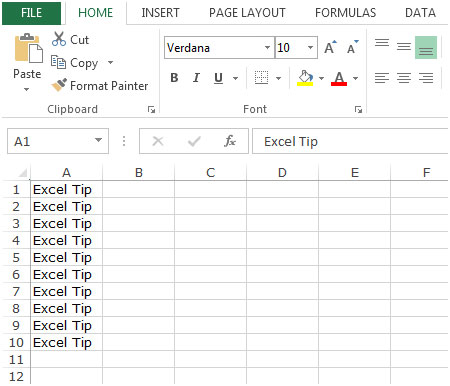
Task: Toggle Italic formatting
Action: click(x=196, y=78)
